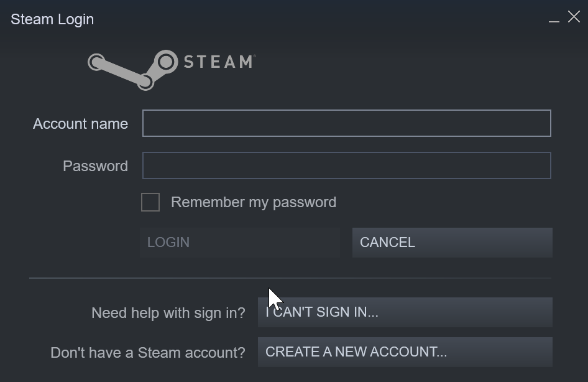The width and height of the screenshot is (588, 382).
Task: Open I CAN'T SIGN IN recovery options
Action: pyautogui.click(x=405, y=312)
